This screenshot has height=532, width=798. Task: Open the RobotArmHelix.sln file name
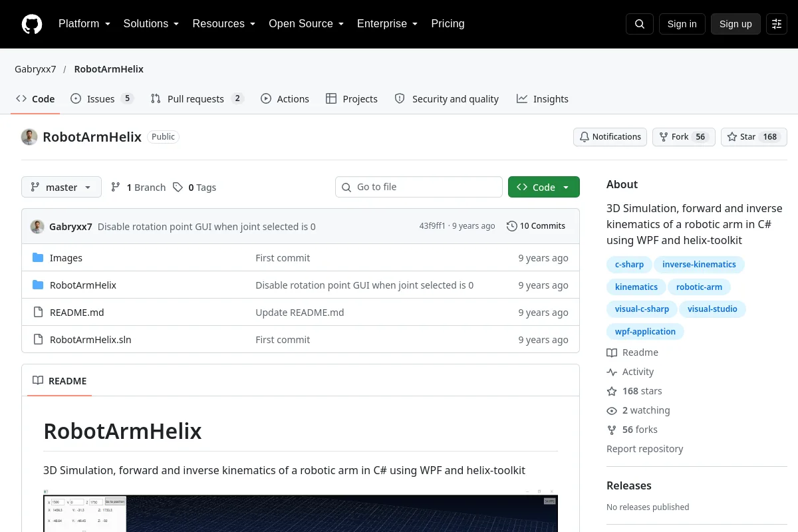(90, 340)
